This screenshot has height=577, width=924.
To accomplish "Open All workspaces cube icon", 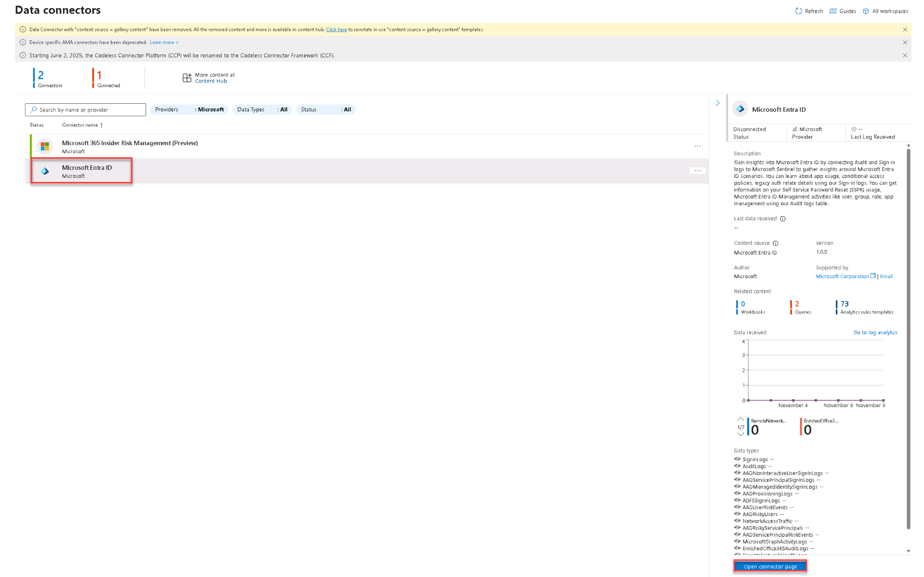I will point(866,11).
